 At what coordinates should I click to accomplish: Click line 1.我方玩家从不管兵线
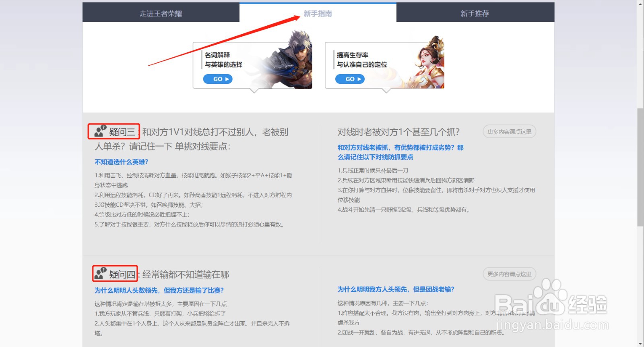(x=160, y=314)
